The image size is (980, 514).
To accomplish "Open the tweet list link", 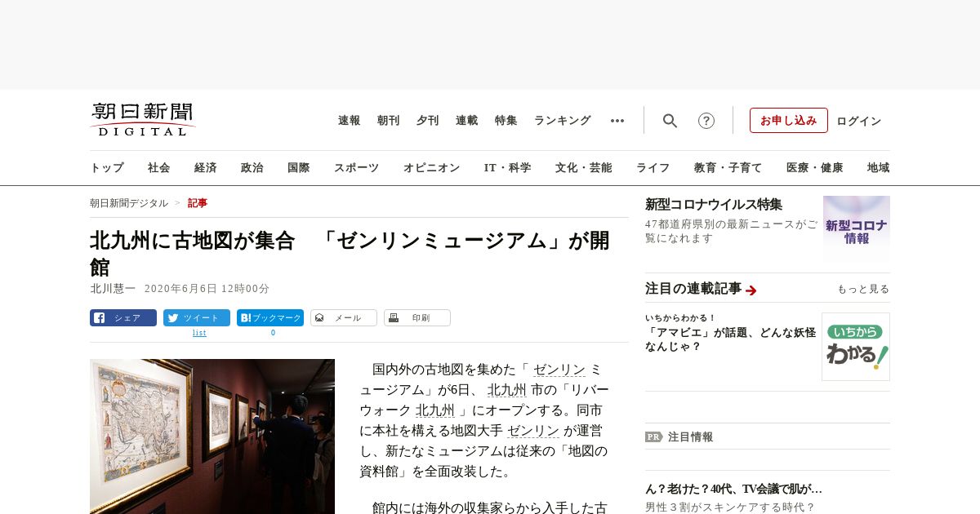I will [199, 333].
